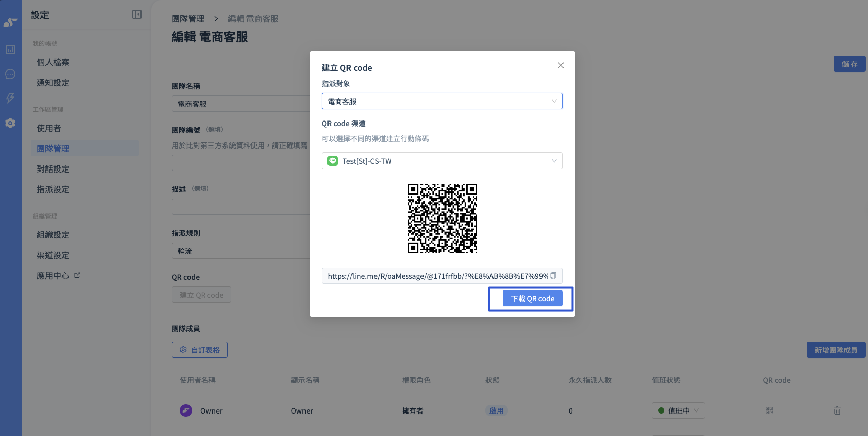This screenshot has height=436, width=868.
Task: Open the 值班中 status dropdown
Action: coord(678,410)
